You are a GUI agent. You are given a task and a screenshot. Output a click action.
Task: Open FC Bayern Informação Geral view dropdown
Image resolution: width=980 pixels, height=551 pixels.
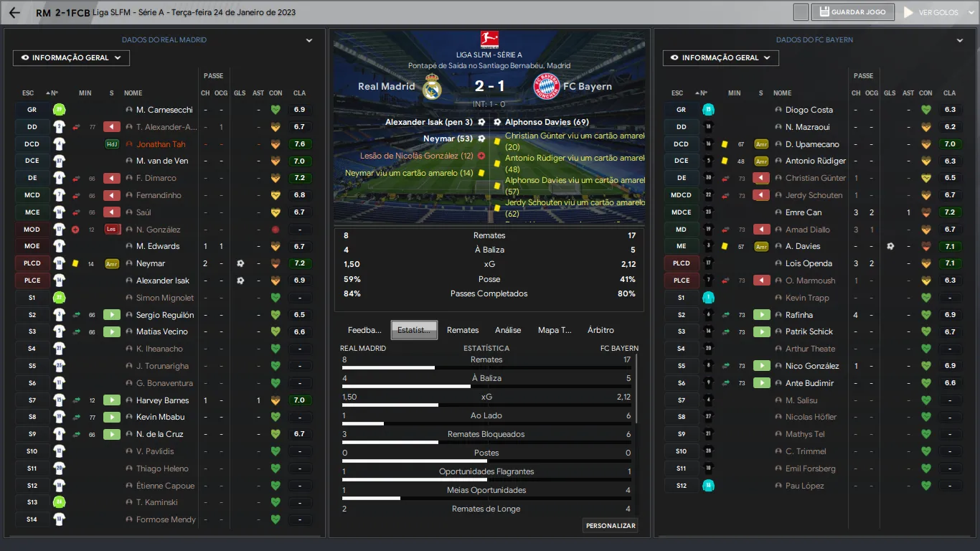click(x=721, y=57)
